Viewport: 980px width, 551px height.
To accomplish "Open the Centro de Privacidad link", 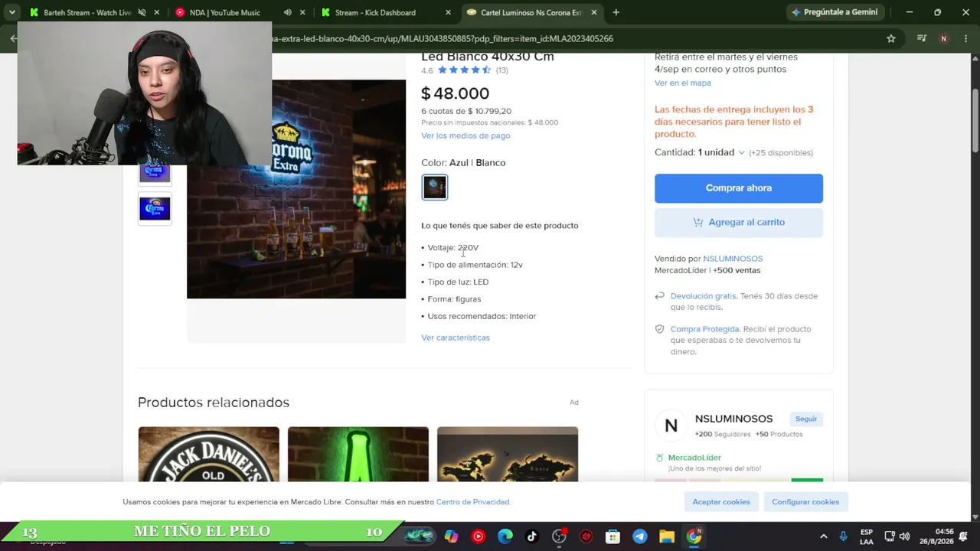I will point(472,502).
